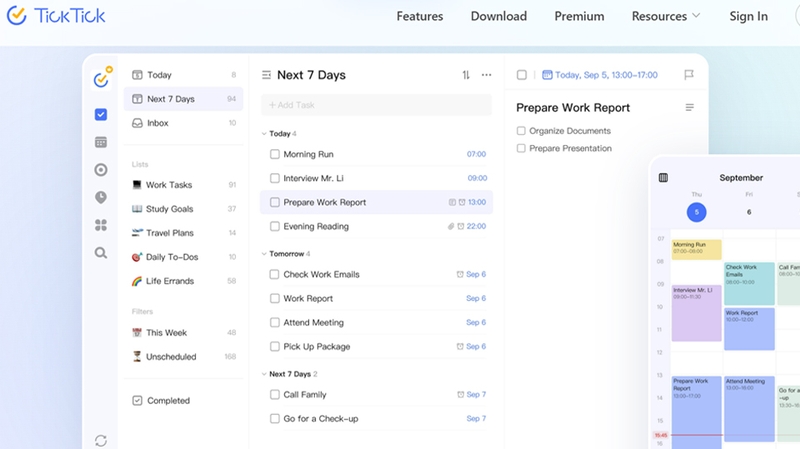Mark Call Family task as complete
The image size is (800, 449).
pos(274,394)
